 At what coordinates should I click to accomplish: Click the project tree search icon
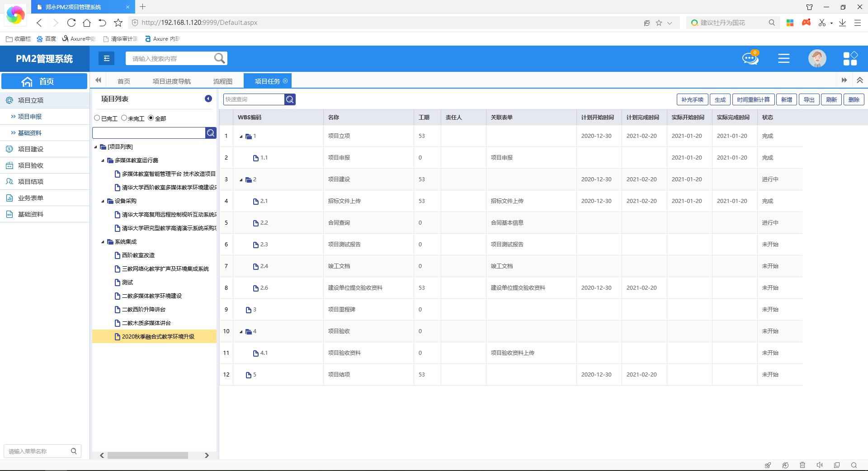pos(211,132)
